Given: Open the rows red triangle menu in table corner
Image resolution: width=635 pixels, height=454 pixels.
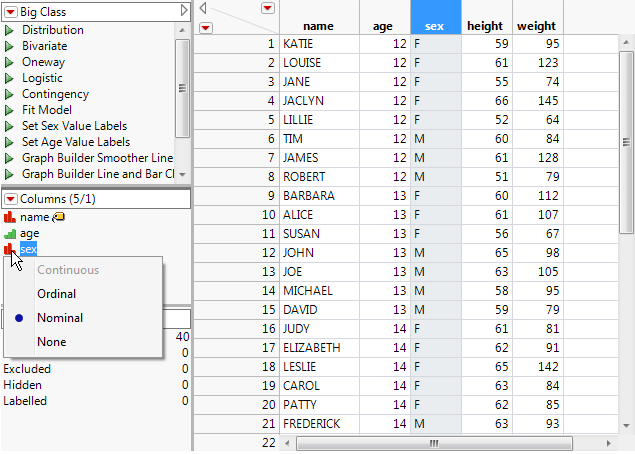Looking at the screenshot, I should point(206,28).
